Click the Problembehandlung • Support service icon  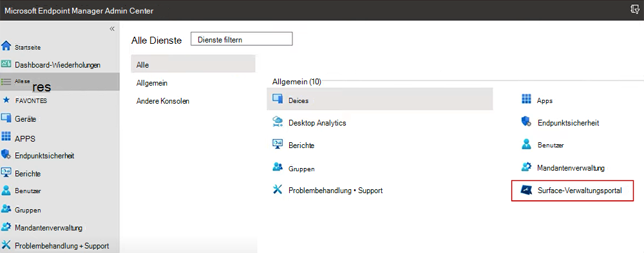pyautogui.click(x=278, y=190)
